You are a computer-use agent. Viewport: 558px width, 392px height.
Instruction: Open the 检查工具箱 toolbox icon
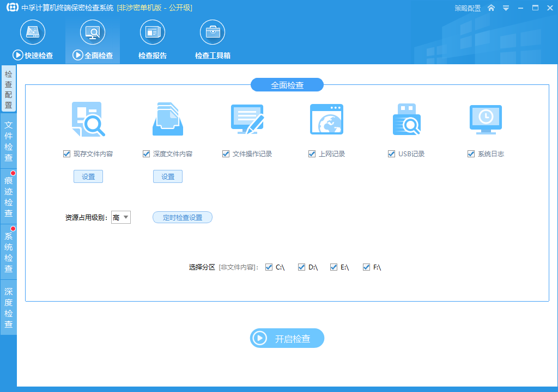(x=213, y=32)
